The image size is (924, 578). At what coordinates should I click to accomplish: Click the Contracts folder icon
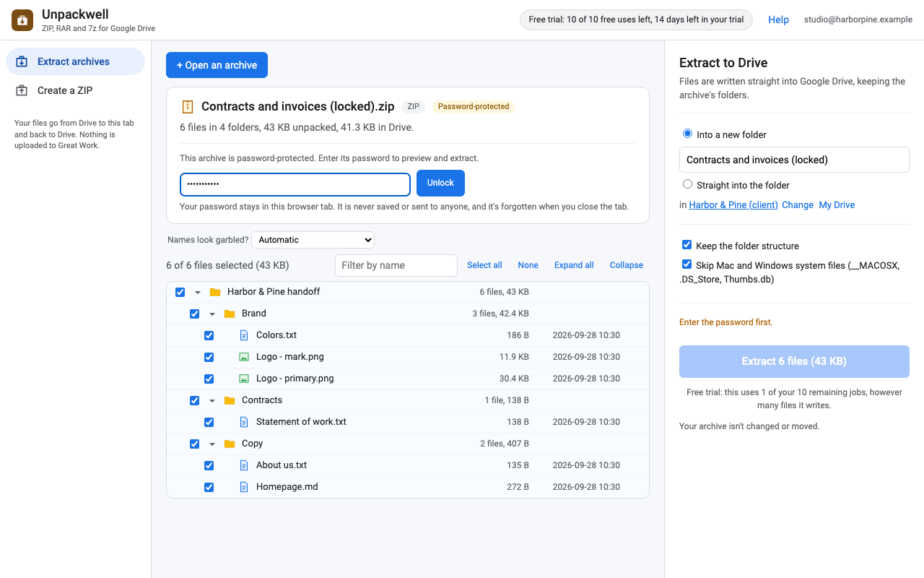[x=230, y=400]
